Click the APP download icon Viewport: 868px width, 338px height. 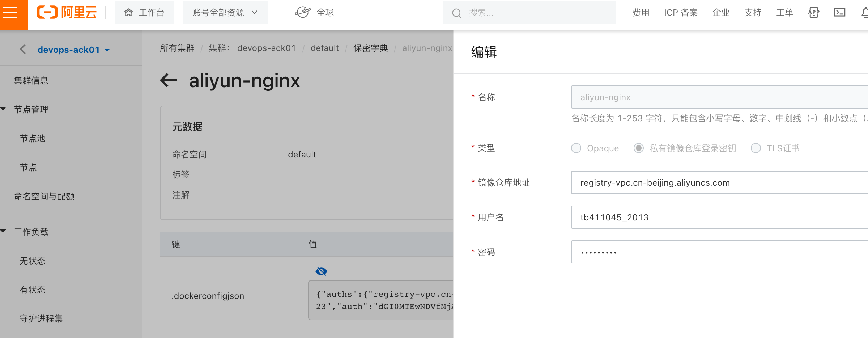pos(813,13)
